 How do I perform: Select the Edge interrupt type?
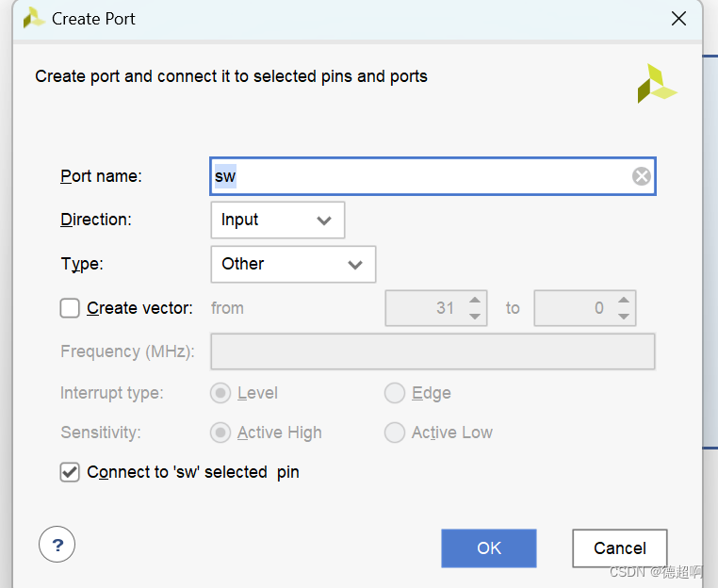click(395, 393)
